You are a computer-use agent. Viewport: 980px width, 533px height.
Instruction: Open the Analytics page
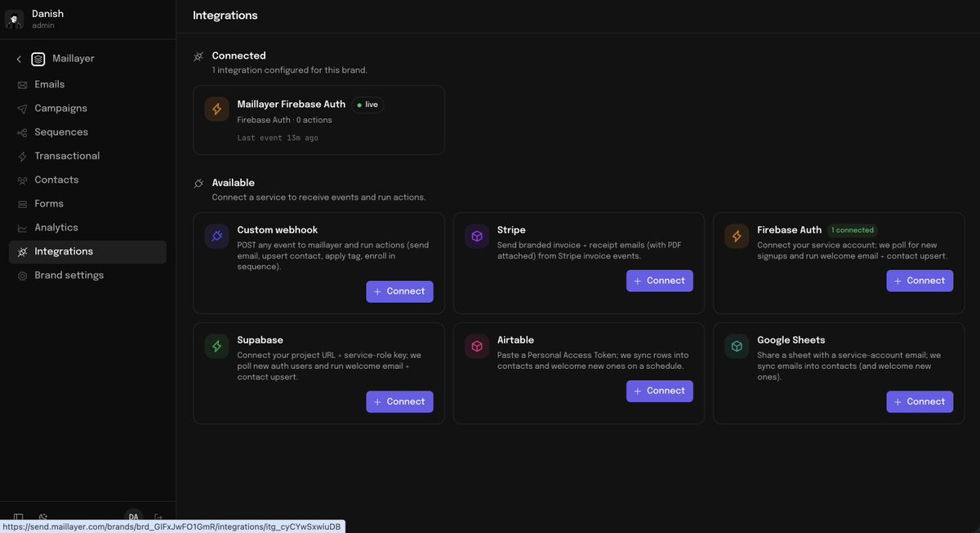[87, 228]
